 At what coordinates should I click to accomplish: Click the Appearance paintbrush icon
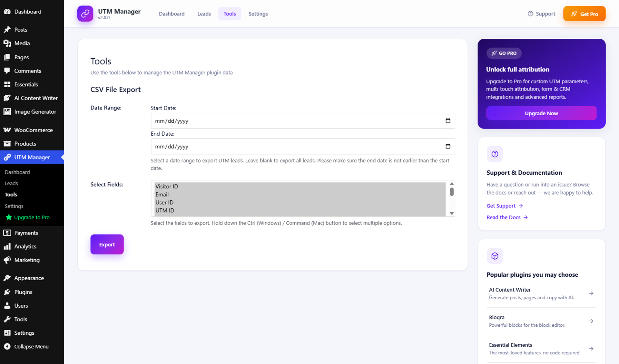(7, 278)
